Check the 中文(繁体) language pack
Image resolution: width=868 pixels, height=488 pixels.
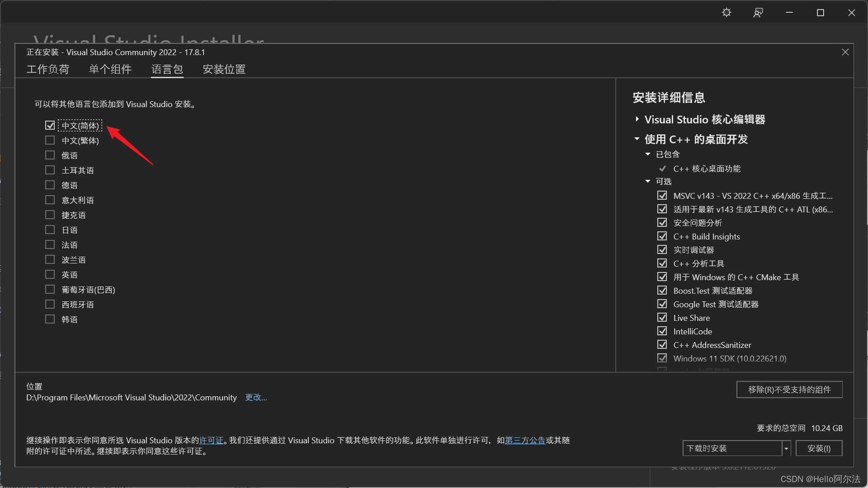coord(50,140)
